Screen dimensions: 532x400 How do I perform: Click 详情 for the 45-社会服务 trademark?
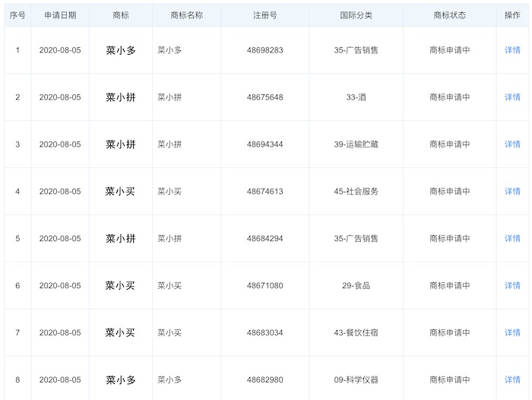click(x=512, y=192)
